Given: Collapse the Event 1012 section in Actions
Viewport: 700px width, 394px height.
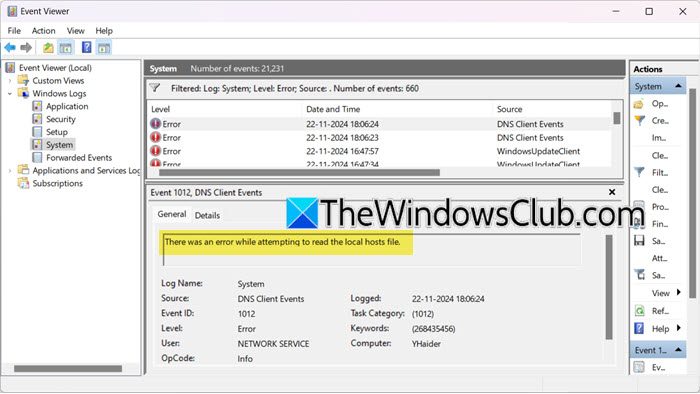Looking at the screenshot, I should coord(679,350).
